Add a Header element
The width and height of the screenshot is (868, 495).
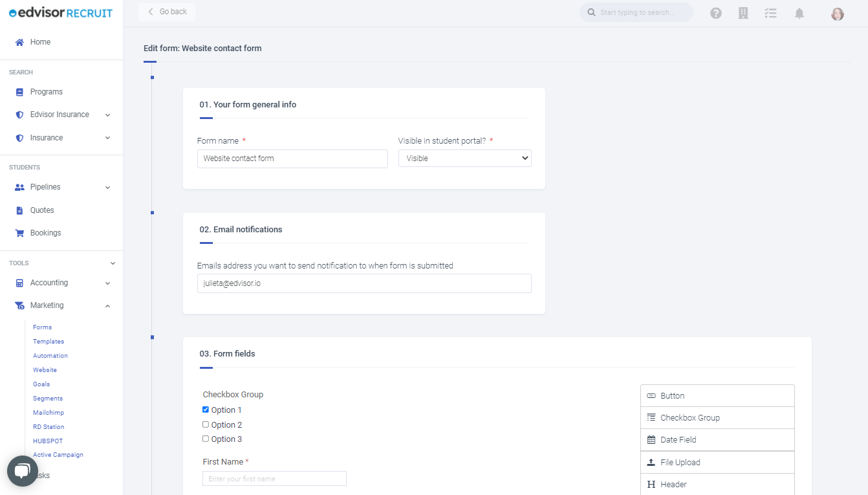pos(717,485)
